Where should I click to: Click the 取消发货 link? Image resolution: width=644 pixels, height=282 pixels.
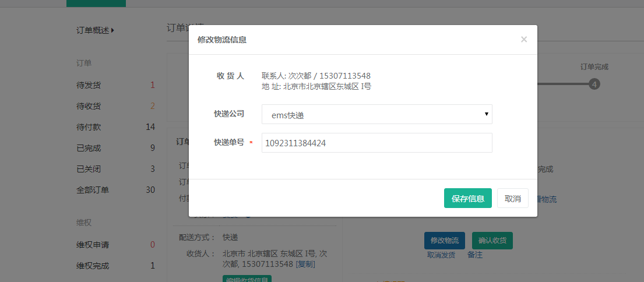tap(441, 255)
